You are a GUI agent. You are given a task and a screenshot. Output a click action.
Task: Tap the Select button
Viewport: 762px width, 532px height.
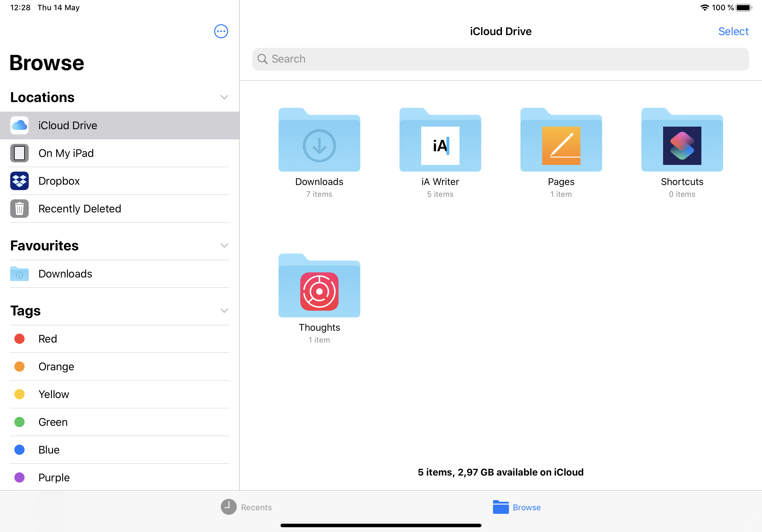(734, 32)
